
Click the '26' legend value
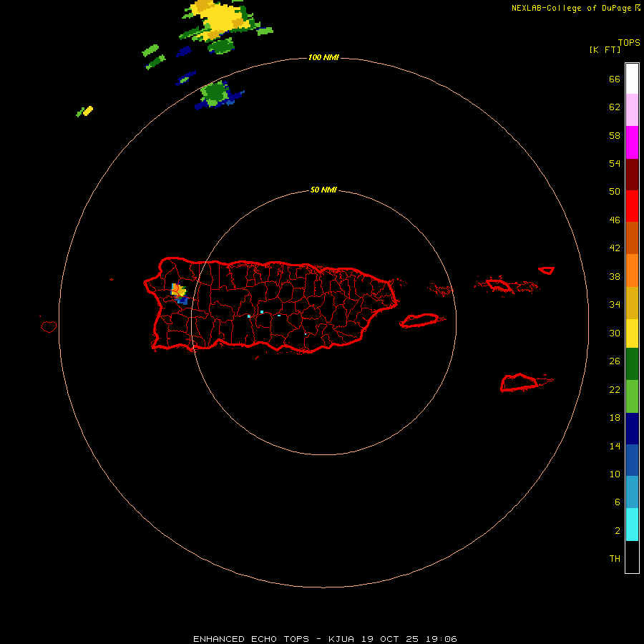(x=615, y=361)
